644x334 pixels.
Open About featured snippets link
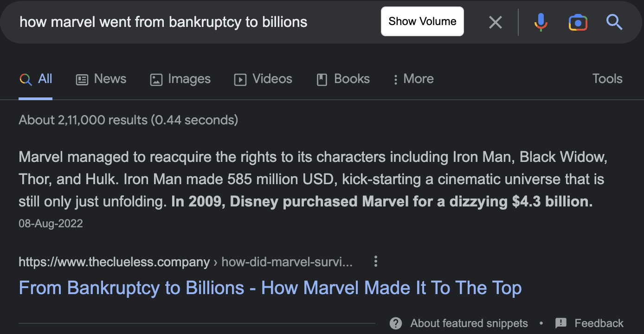click(x=469, y=323)
